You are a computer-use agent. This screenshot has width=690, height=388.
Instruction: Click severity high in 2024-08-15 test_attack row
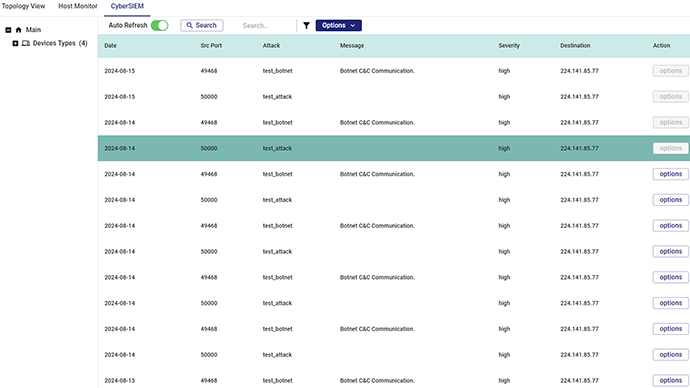pos(504,97)
